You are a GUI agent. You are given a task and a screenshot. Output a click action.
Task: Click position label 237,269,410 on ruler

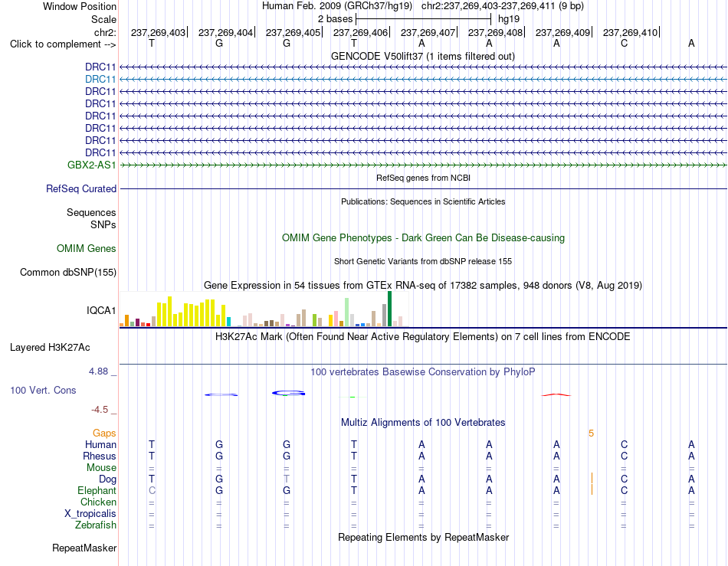(630, 32)
